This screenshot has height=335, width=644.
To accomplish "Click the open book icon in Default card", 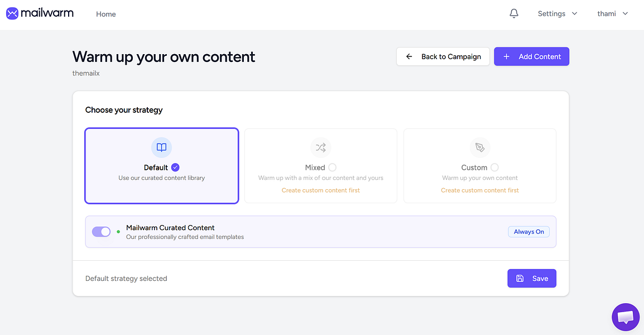I will tap(161, 147).
